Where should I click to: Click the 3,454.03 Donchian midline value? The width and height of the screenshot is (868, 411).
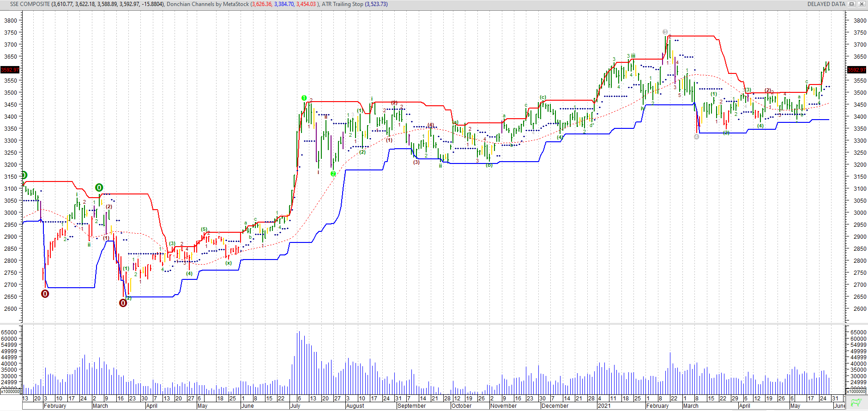point(306,4)
